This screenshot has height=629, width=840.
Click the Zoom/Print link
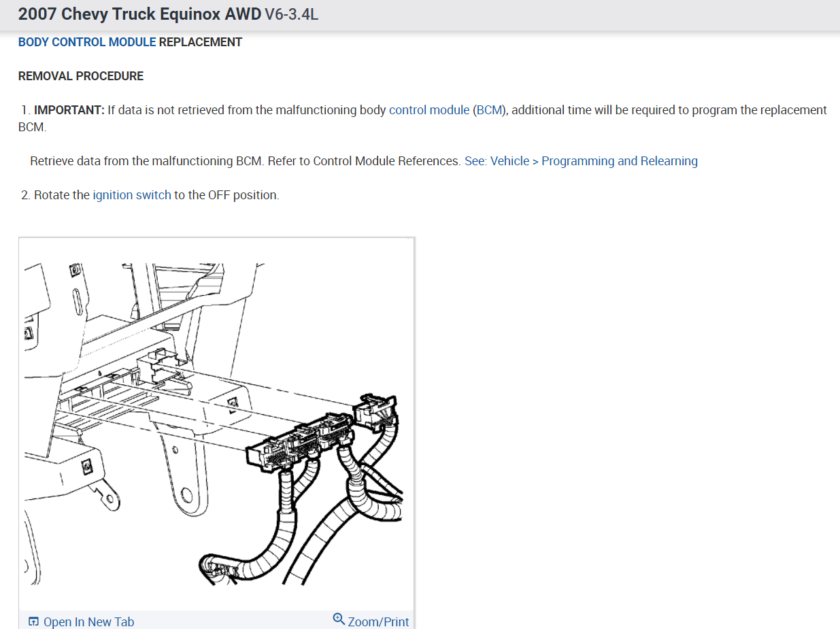379,622
